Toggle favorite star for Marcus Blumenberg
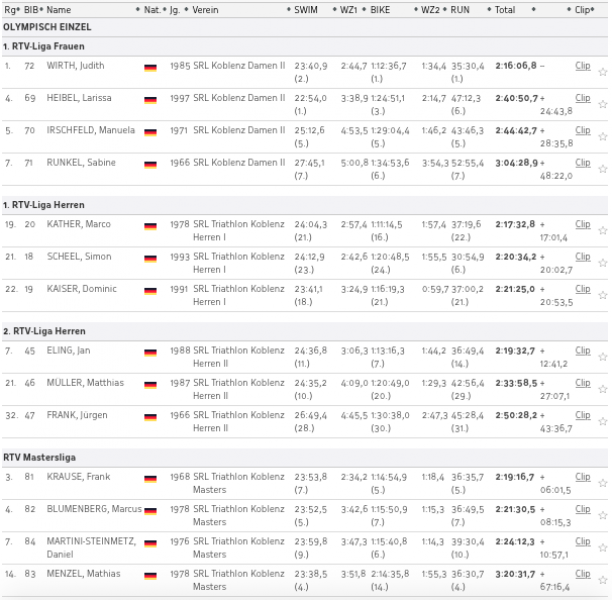 point(602,515)
